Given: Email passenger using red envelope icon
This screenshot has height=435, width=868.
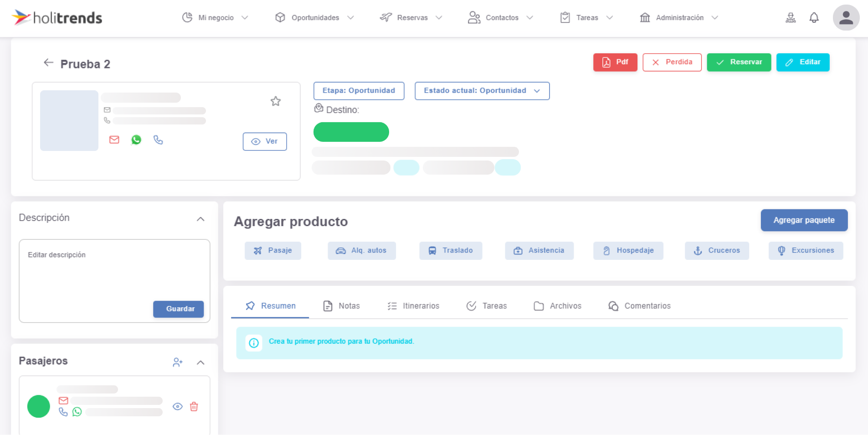Looking at the screenshot, I should click(63, 401).
